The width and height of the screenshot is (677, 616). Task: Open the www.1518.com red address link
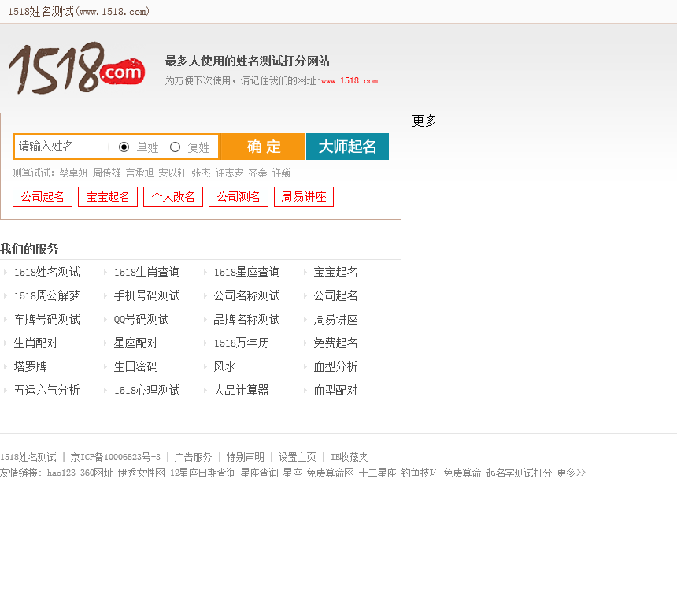350,81
